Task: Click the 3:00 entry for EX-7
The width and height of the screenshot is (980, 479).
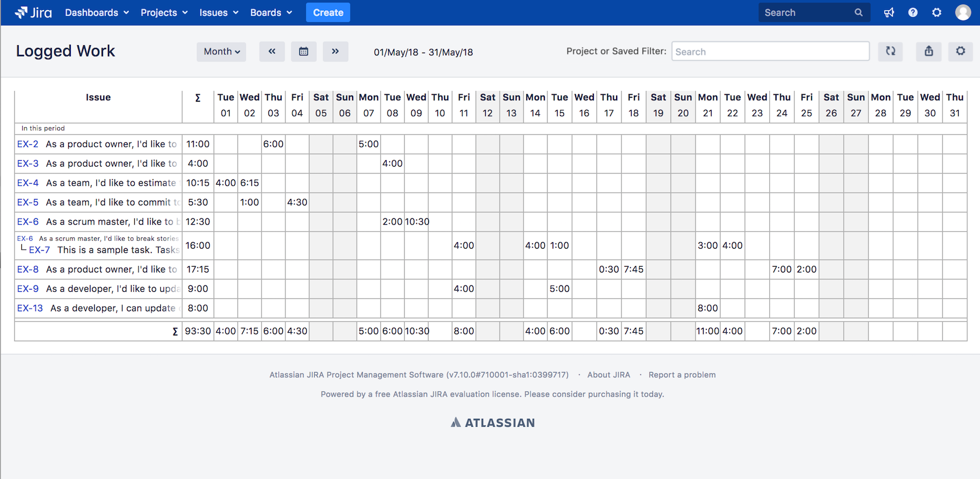Action: pos(708,245)
